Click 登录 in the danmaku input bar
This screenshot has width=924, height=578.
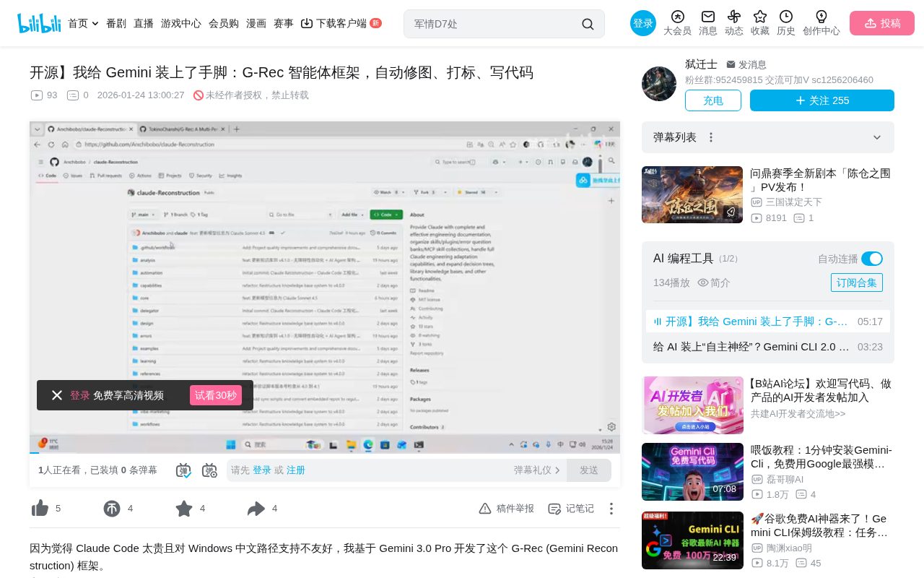click(x=262, y=470)
